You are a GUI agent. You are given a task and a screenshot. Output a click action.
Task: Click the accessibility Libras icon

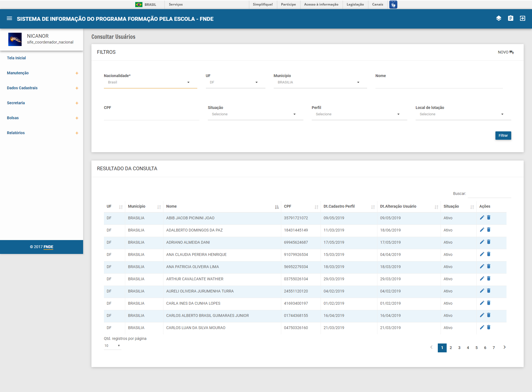coord(393,4)
